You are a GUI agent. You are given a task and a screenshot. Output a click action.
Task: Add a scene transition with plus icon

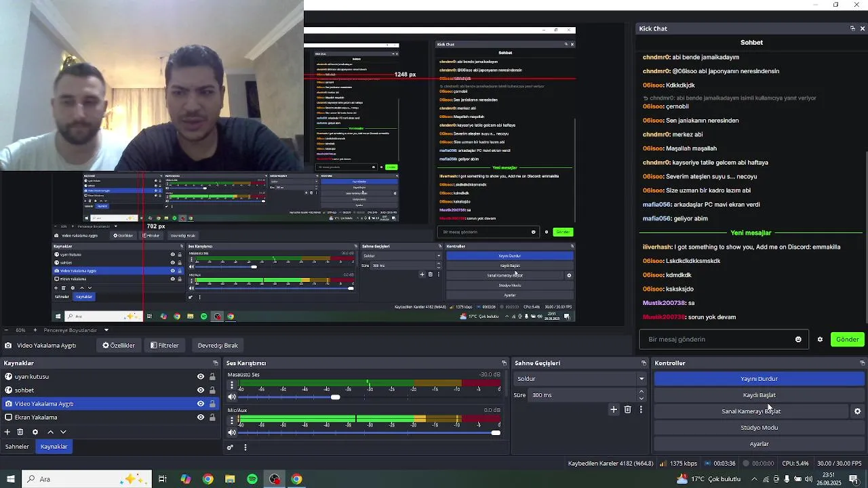click(x=614, y=409)
